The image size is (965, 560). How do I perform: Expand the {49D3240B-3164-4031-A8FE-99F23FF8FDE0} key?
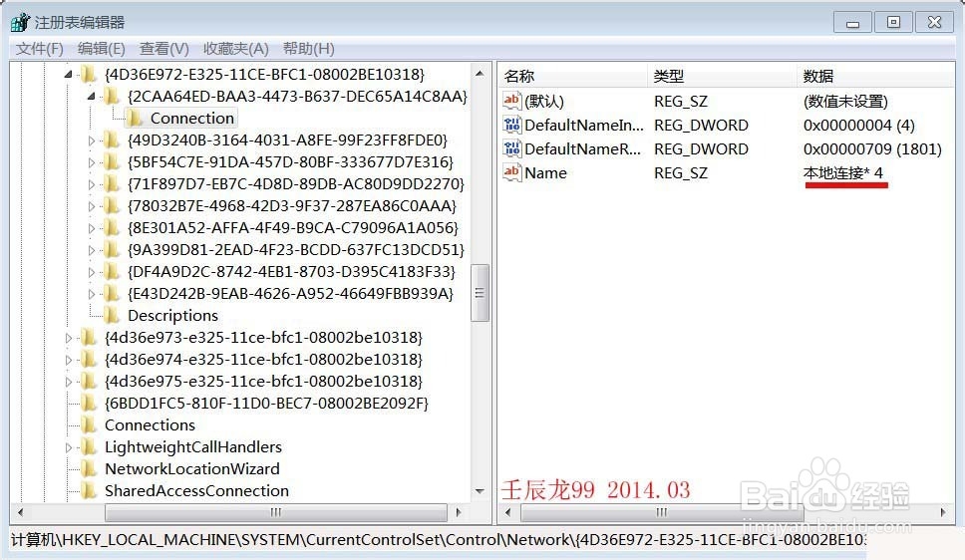point(91,140)
